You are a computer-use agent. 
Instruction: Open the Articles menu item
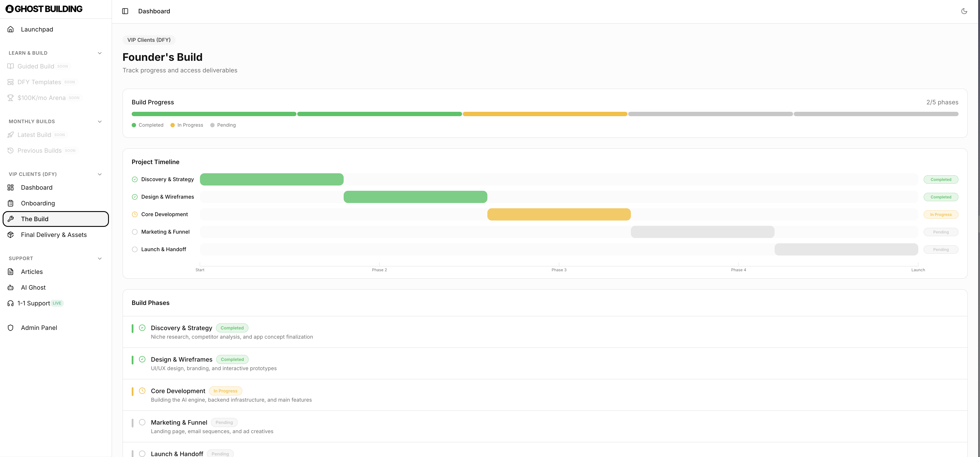coord(31,272)
